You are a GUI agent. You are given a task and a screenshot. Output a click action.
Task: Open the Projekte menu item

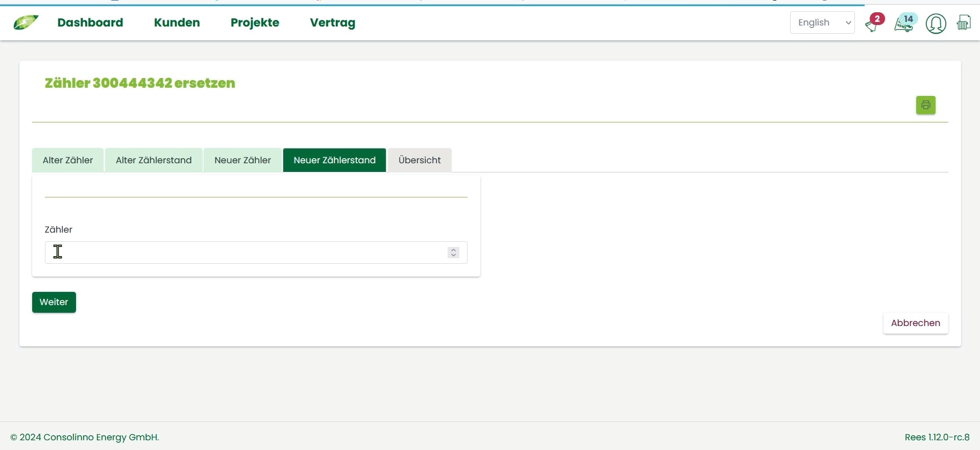(x=255, y=23)
